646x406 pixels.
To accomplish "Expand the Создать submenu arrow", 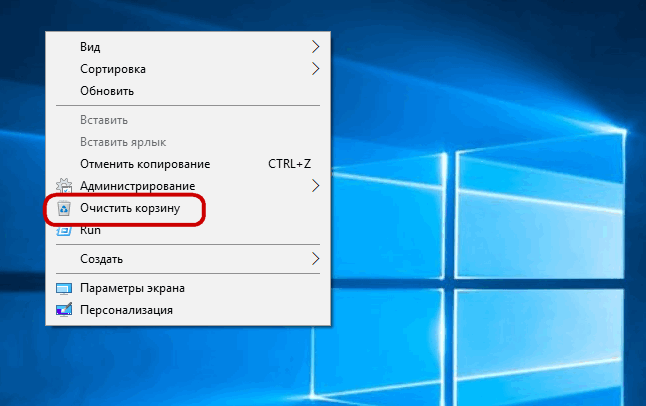I will coord(315,259).
